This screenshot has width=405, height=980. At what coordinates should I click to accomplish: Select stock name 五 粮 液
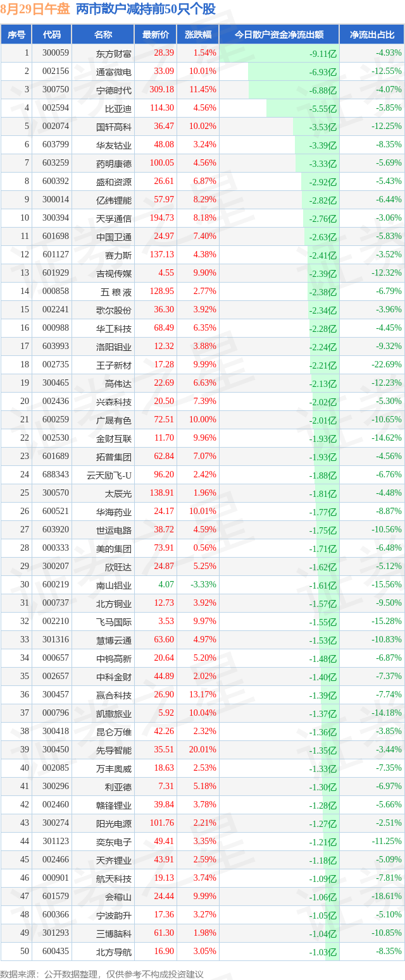(116, 291)
